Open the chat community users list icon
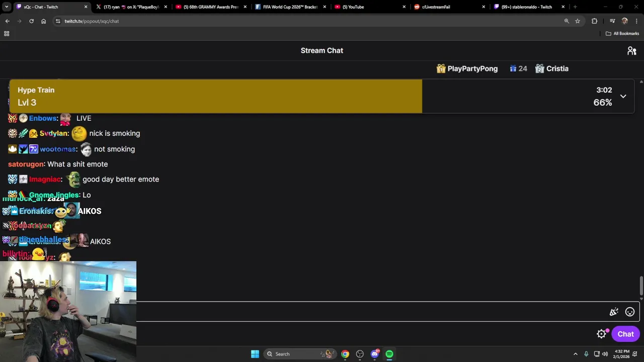 point(632,51)
